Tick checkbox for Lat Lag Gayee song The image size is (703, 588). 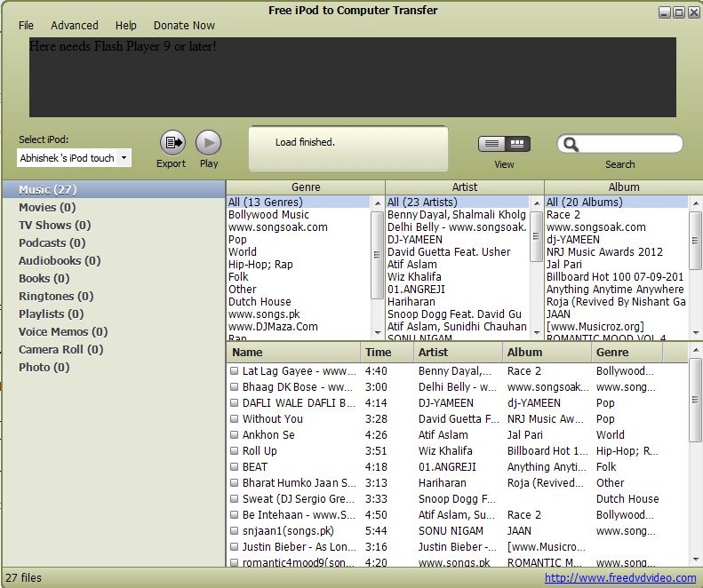(235, 371)
